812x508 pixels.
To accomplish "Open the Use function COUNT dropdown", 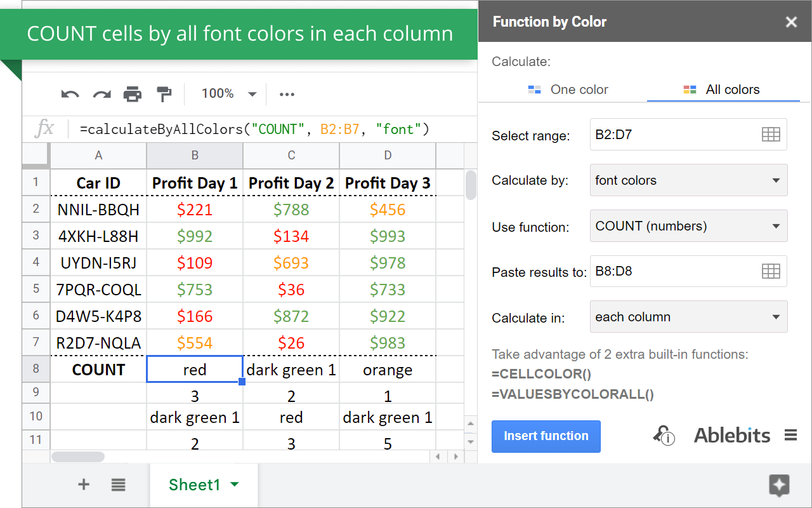I will click(688, 226).
